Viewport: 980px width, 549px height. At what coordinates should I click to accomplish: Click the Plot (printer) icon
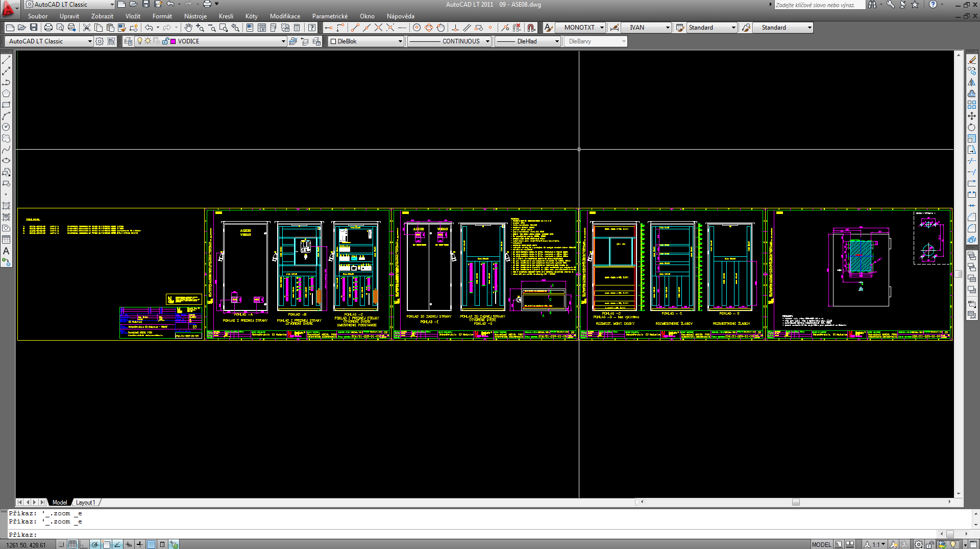tap(48, 28)
